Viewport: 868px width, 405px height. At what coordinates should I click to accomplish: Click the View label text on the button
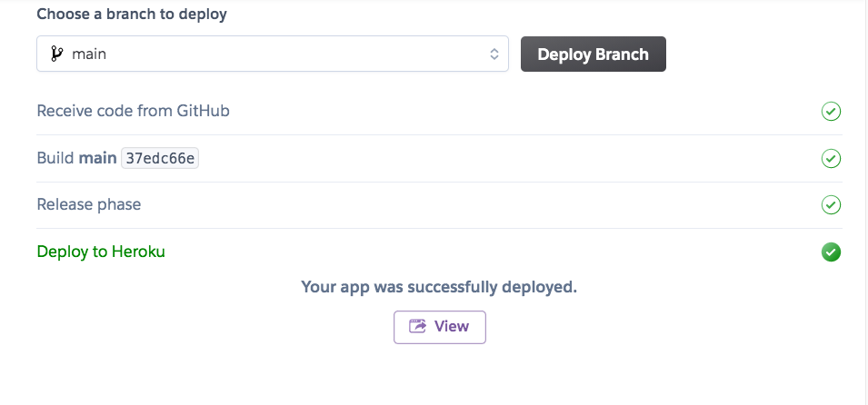[x=452, y=327]
